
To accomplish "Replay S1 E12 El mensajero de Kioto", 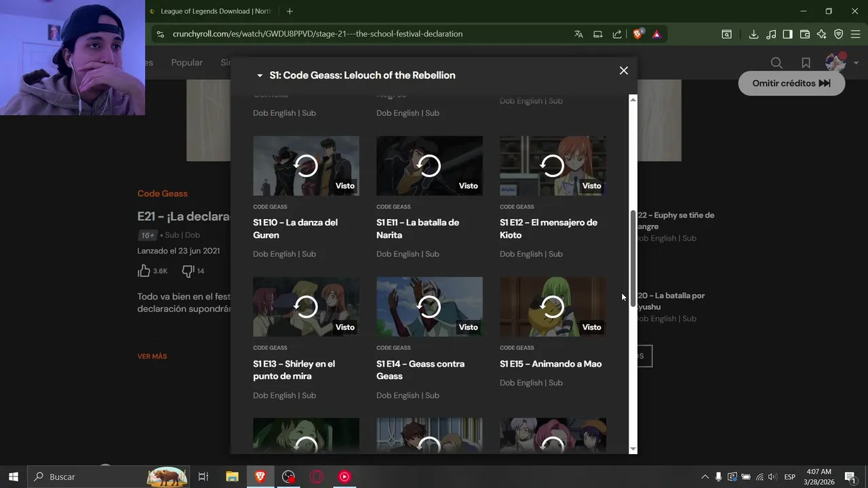I will (553, 165).
